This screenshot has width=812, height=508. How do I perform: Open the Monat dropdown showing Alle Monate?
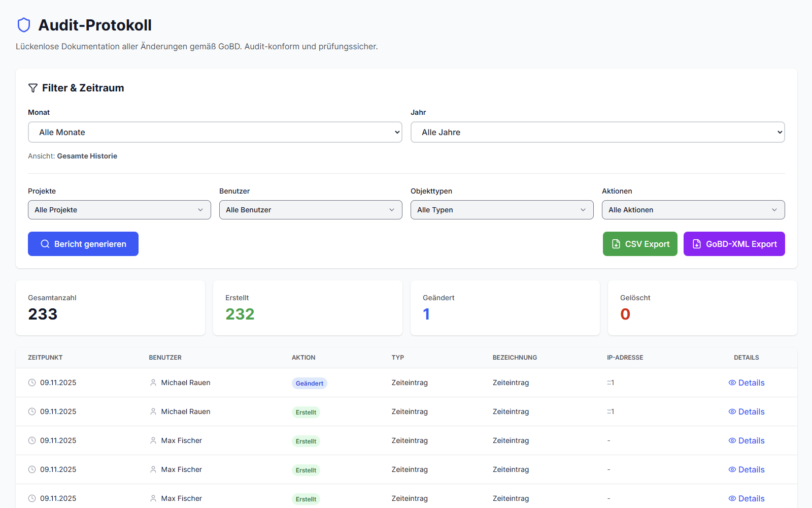point(215,132)
